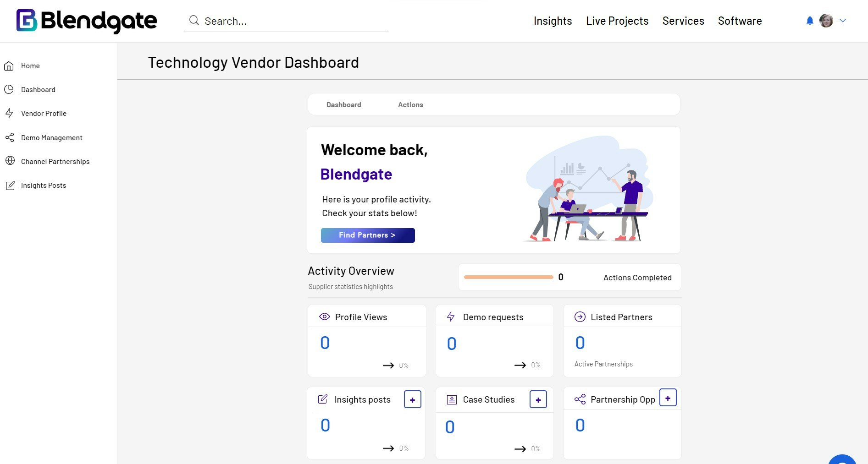Viewport: 868px width, 464px height.
Task: Click the Listed Partners arrow circle icon
Action: click(x=580, y=317)
